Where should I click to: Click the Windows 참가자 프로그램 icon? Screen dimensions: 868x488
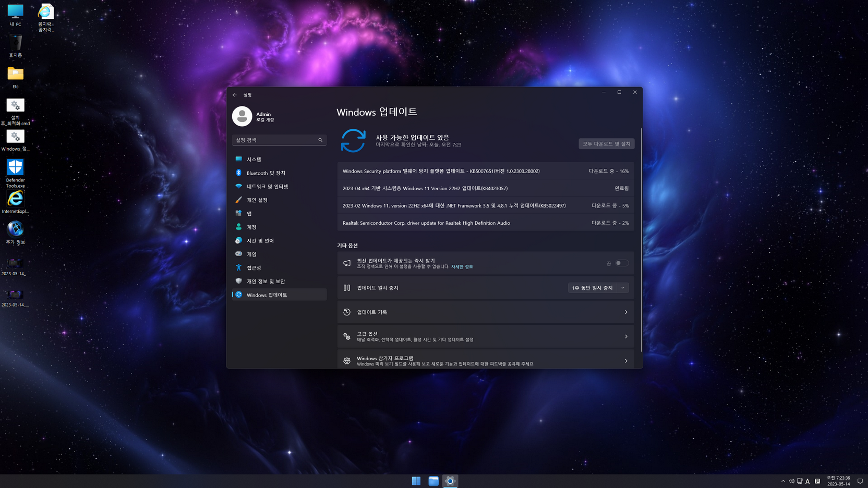pyautogui.click(x=347, y=361)
